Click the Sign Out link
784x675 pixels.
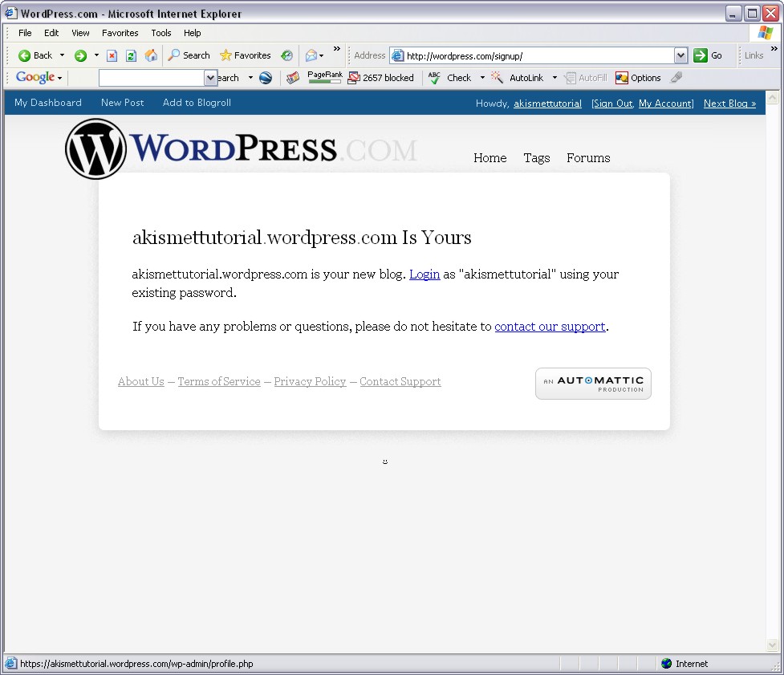(x=613, y=104)
